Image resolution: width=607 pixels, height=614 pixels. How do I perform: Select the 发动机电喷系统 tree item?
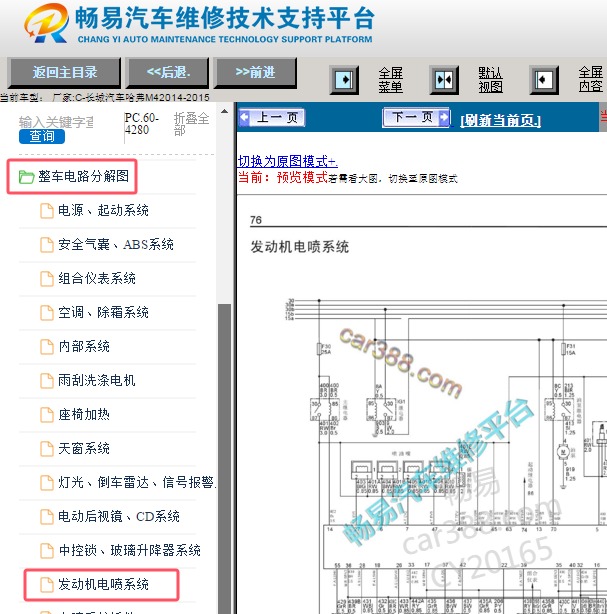(x=103, y=585)
